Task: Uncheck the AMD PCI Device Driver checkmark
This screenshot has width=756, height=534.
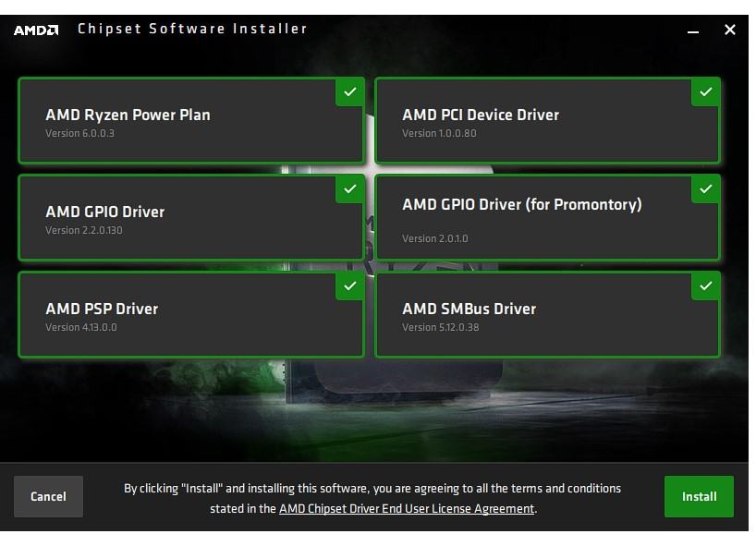Action: point(706,91)
